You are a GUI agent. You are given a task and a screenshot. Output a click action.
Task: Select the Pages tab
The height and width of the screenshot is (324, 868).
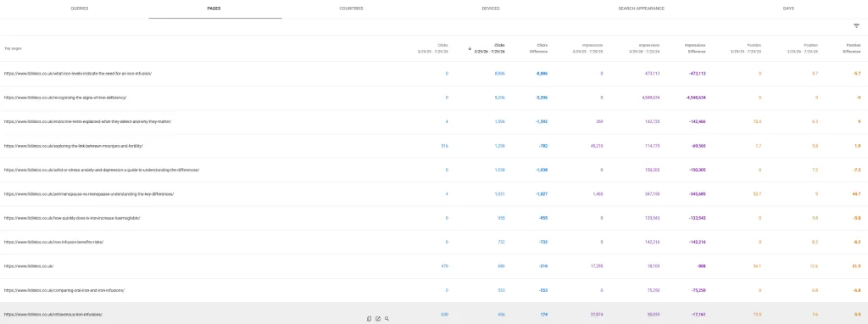tap(214, 8)
